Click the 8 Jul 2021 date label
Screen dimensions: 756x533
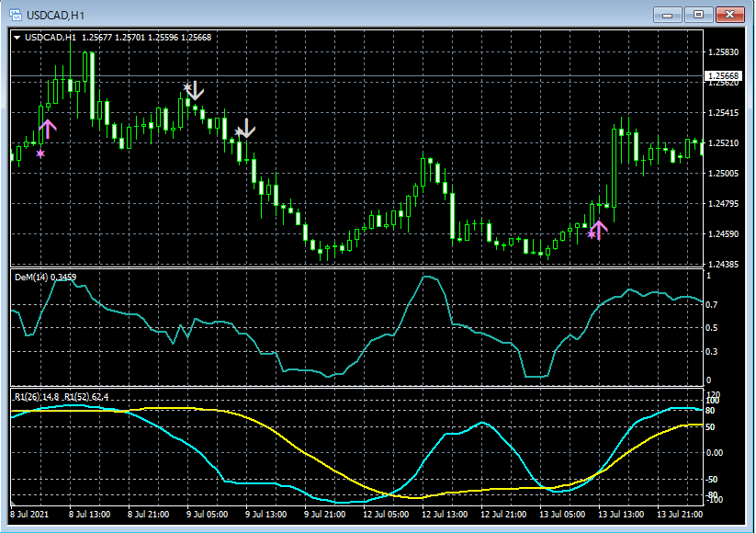pos(29,515)
